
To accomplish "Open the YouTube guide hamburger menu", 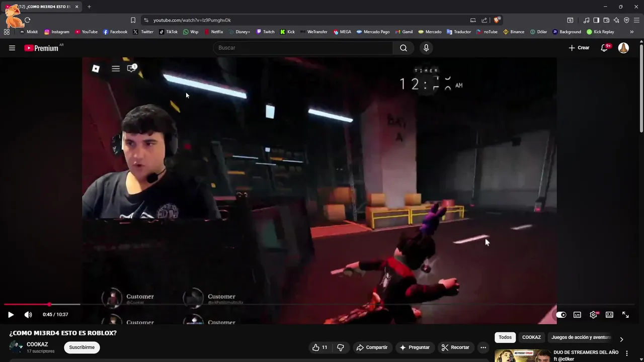I will [12, 48].
